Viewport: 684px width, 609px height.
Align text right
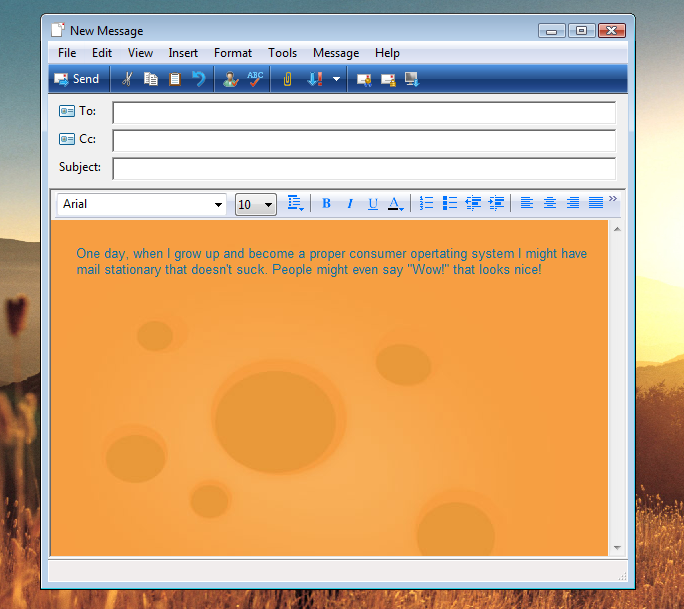573,203
